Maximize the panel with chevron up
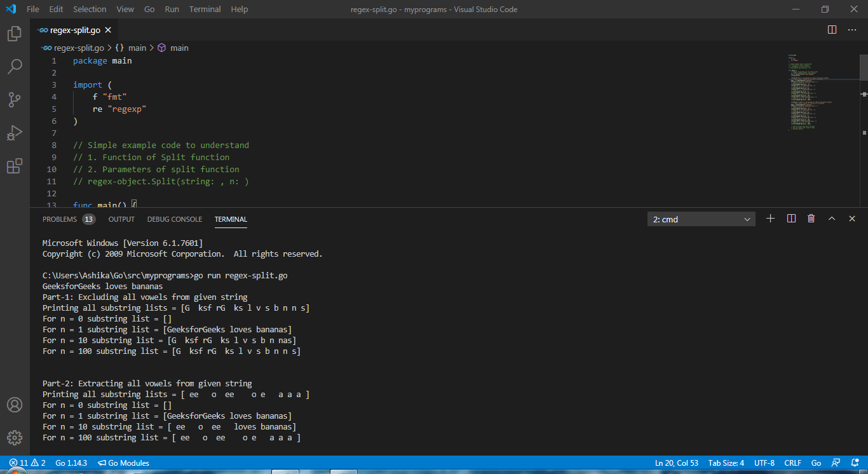Screen dimensions: 868x474 [x=832, y=218]
